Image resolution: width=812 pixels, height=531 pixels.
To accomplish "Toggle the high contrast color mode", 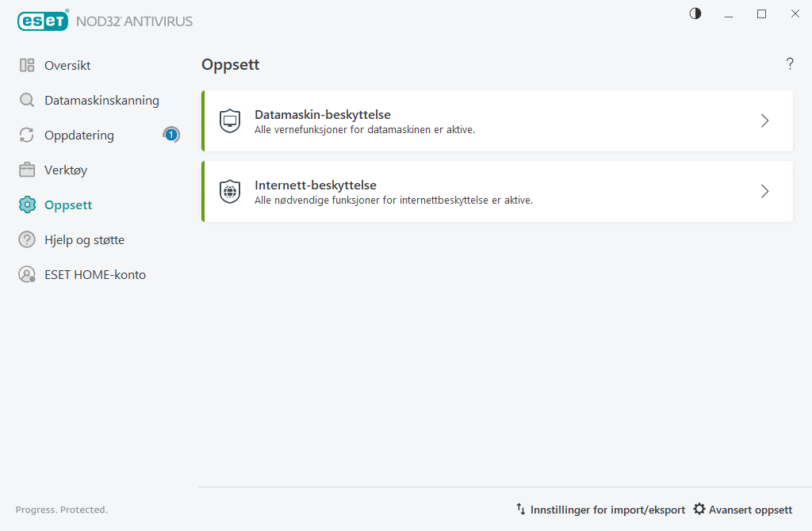I will [695, 13].
